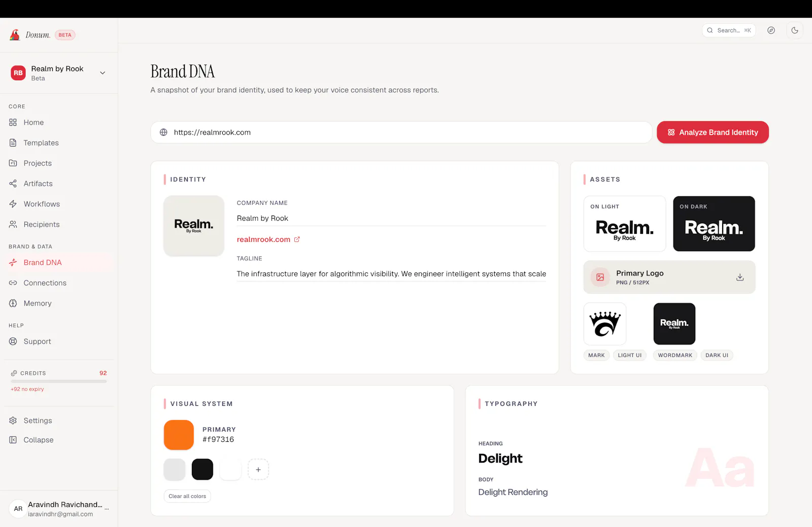
Task: Add a new color with plus button
Action: (x=258, y=470)
